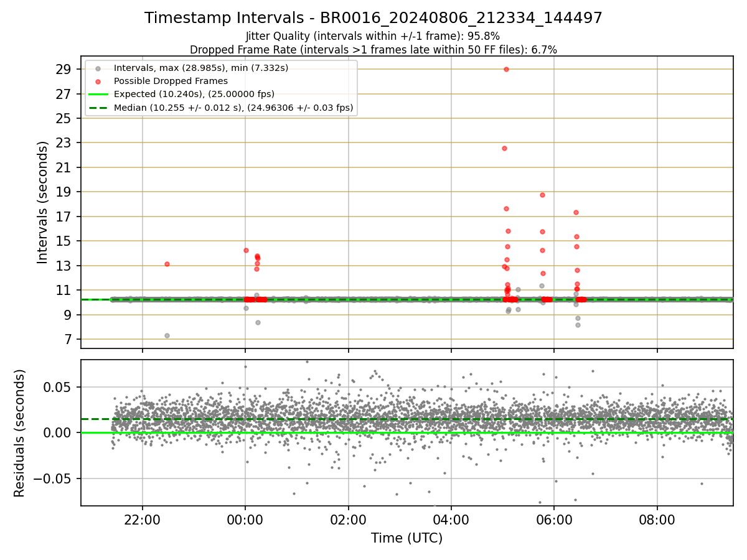Click the gray point near 8.4 seconds after 00:00
This screenshot has width=747, height=560.
click(x=258, y=322)
